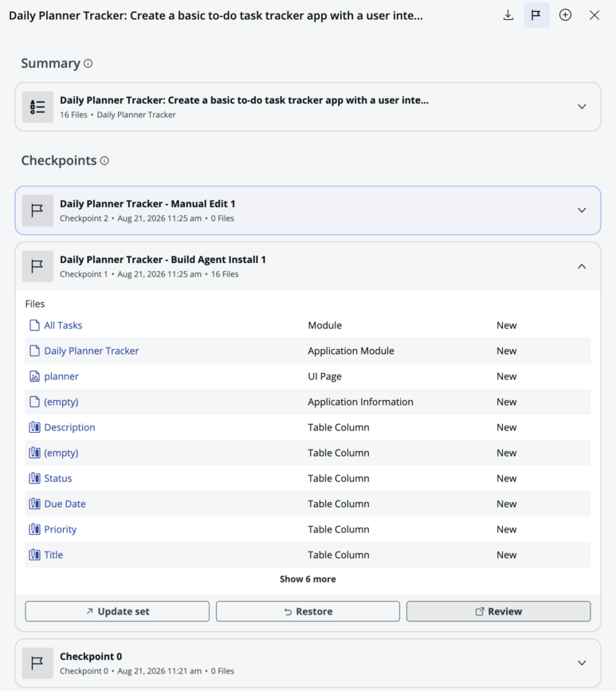Click the Daily Planner Tracker - Build Agent Install 1 title
Image resolution: width=616 pixels, height=691 pixels.
coord(163,260)
